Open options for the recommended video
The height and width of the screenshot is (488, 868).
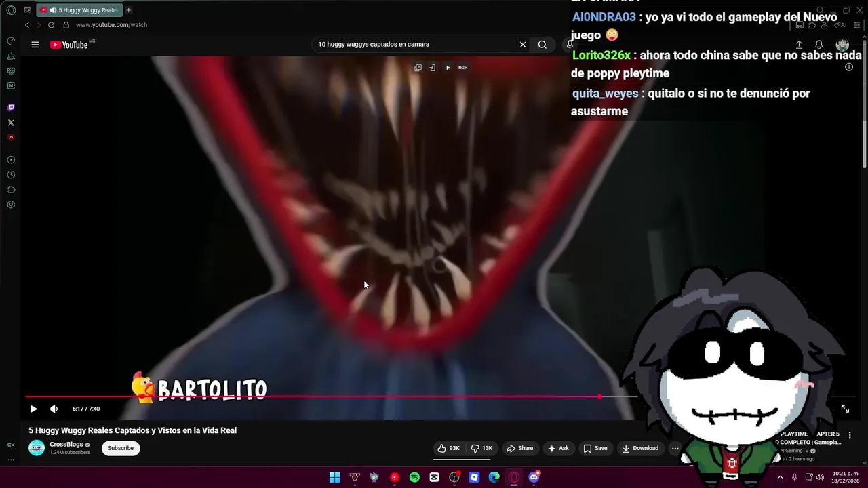850,435
